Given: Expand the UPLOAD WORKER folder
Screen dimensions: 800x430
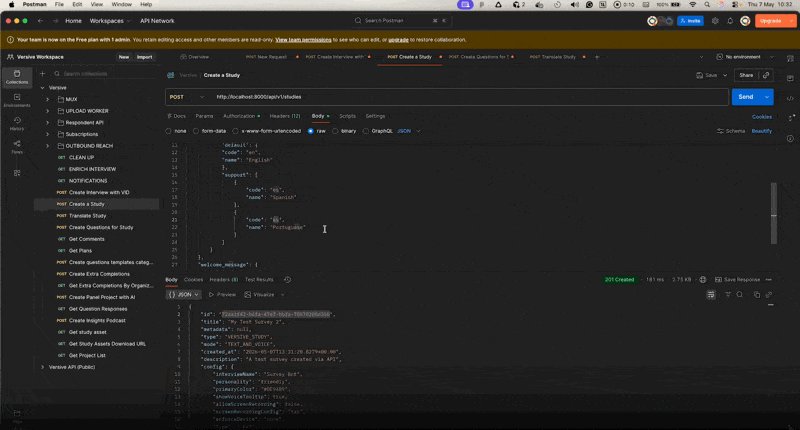Looking at the screenshot, I should [x=48, y=111].
